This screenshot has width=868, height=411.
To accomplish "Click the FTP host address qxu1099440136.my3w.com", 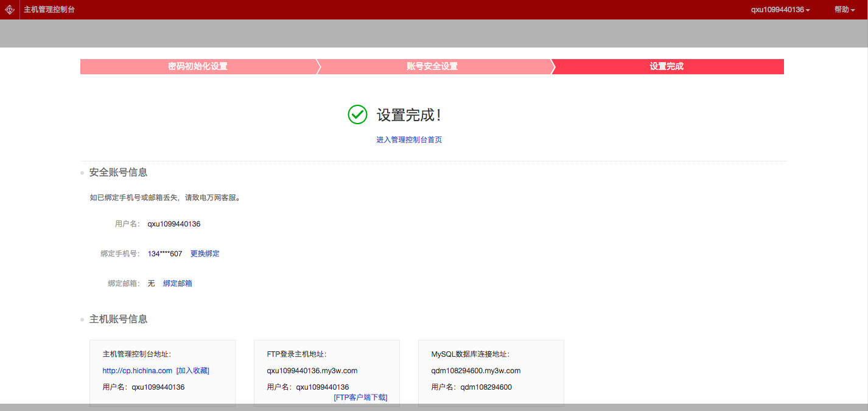I will point(312,370).
